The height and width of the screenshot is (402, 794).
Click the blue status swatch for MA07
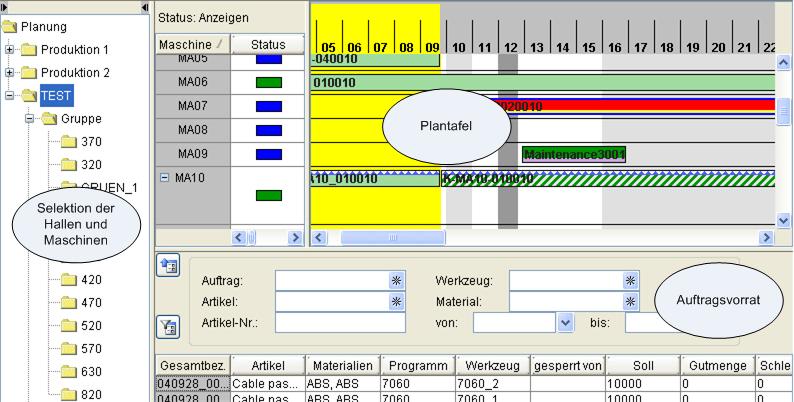[x=268, y=106]
